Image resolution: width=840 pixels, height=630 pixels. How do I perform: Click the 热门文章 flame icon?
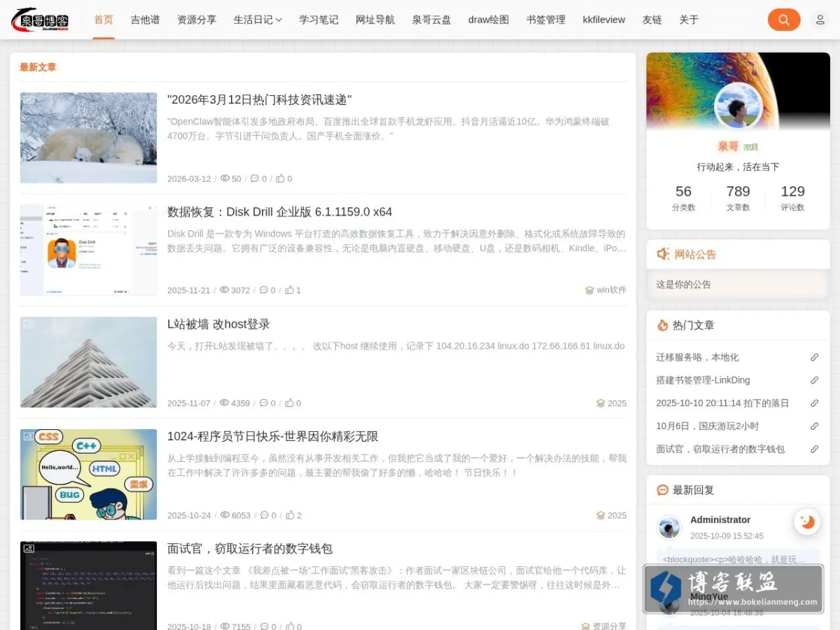(663, 325)
